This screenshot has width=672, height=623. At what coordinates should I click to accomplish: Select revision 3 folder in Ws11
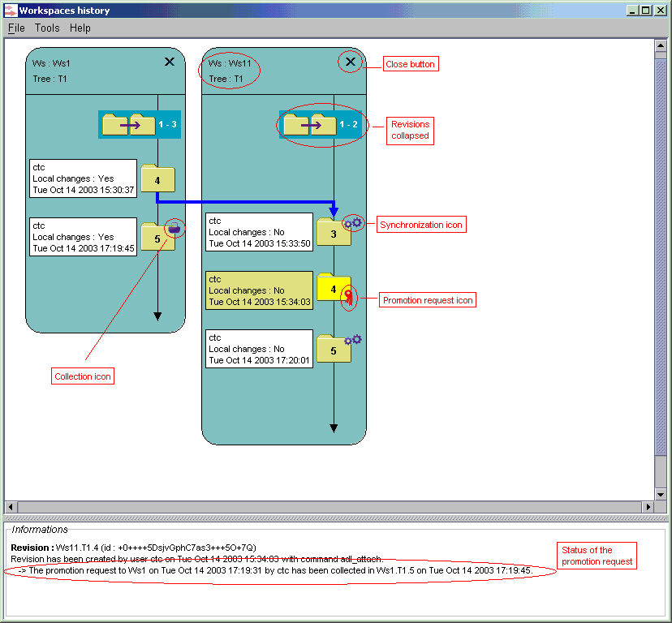(x=334, y=232)
